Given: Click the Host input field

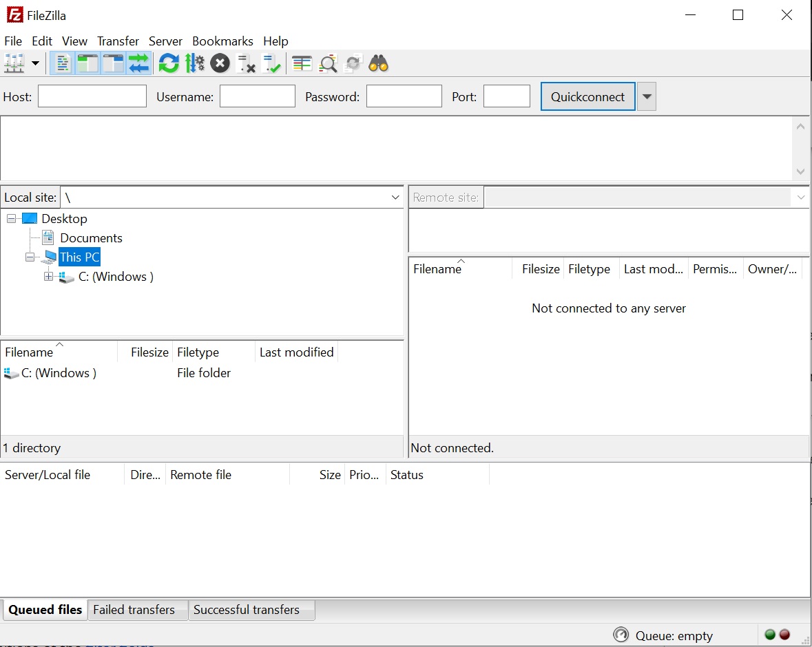Looking at the screenshot, I should [92, 96].
